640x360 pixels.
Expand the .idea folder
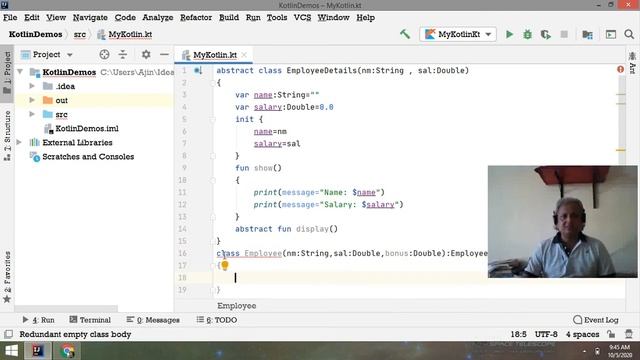click(32, 86)
